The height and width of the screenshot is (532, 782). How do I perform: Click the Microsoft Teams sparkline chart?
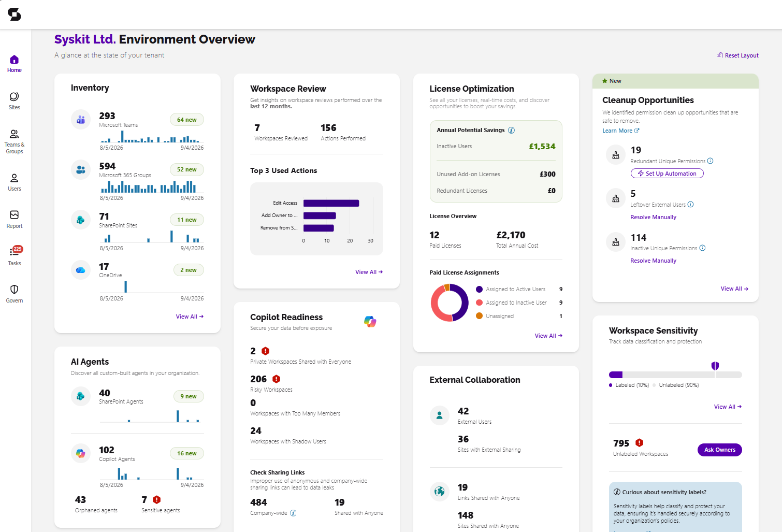152,136
